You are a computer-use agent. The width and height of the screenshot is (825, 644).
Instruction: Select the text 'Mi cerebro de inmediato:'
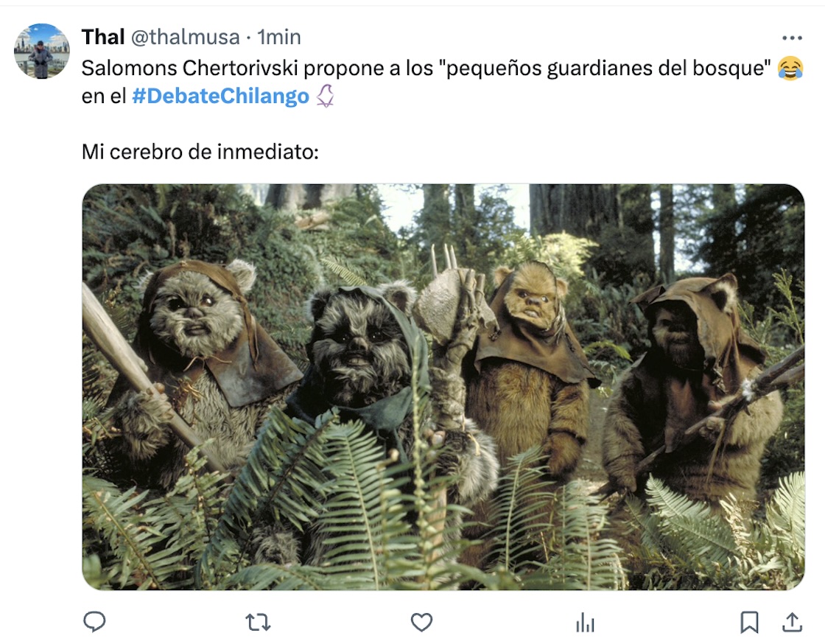200,152
